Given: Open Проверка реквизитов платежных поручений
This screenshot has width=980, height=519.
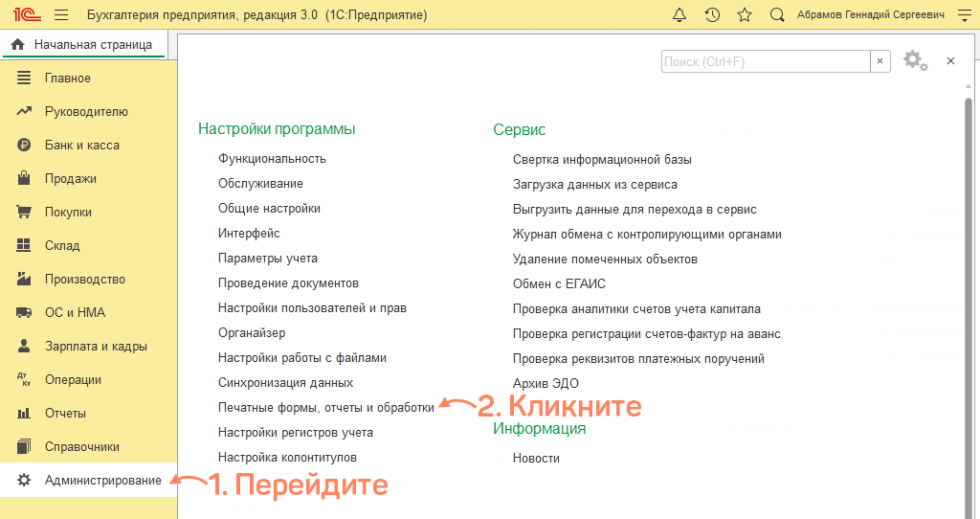Looking at the screenshot, I should point(638,359).
